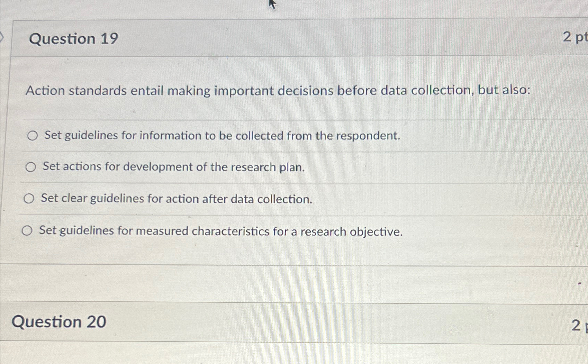Click the answer text about the research plan
This screenshot has height=364, width=588.
point(173,167)
